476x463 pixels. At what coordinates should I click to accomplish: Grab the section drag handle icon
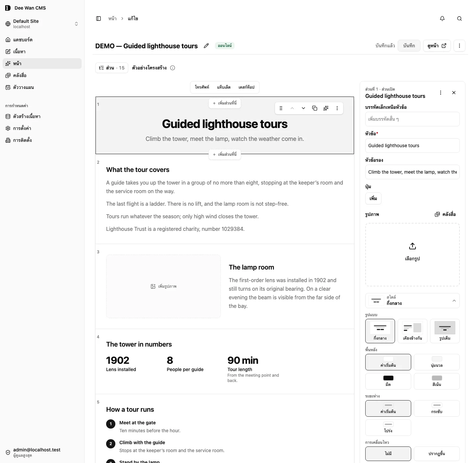tap(281, 108)
